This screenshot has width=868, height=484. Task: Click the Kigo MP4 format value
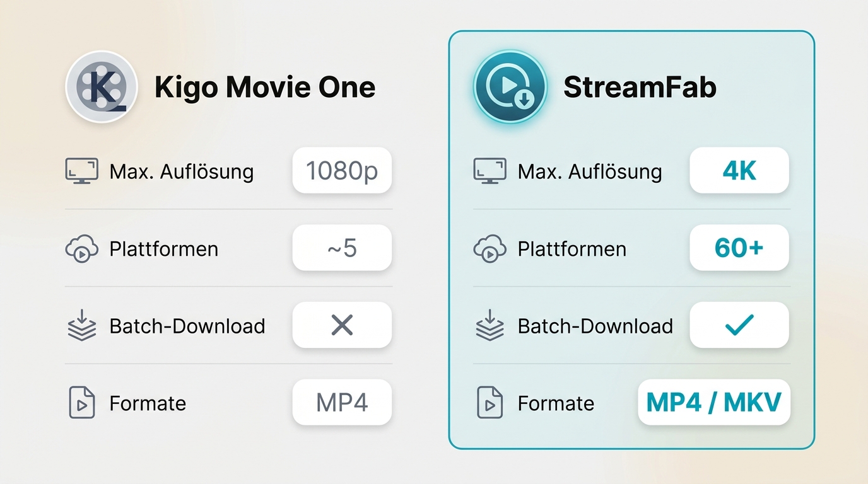342,402
